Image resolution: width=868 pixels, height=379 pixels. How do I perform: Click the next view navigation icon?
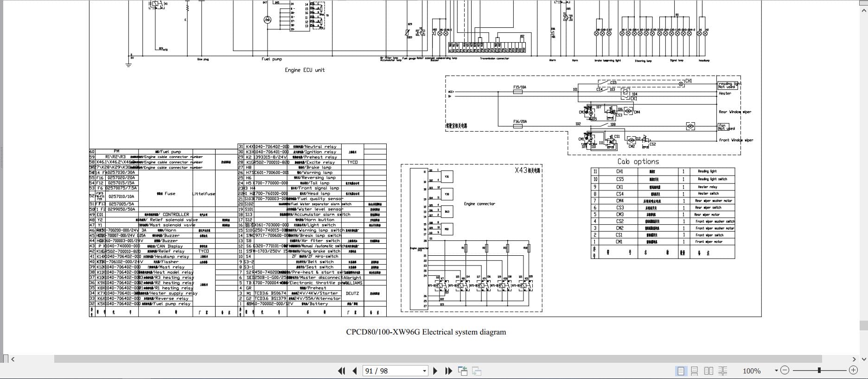tap(477, 371)
